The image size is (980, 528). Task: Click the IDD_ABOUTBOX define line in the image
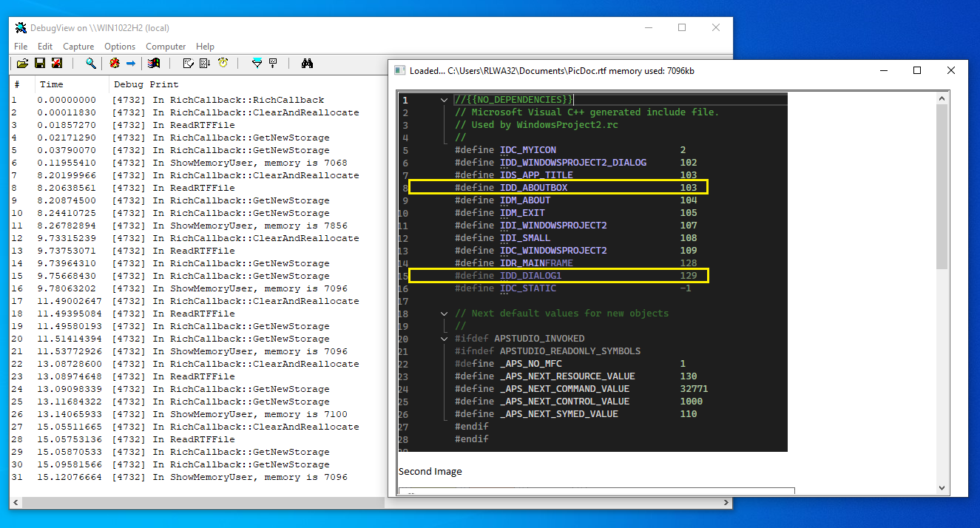559,187
